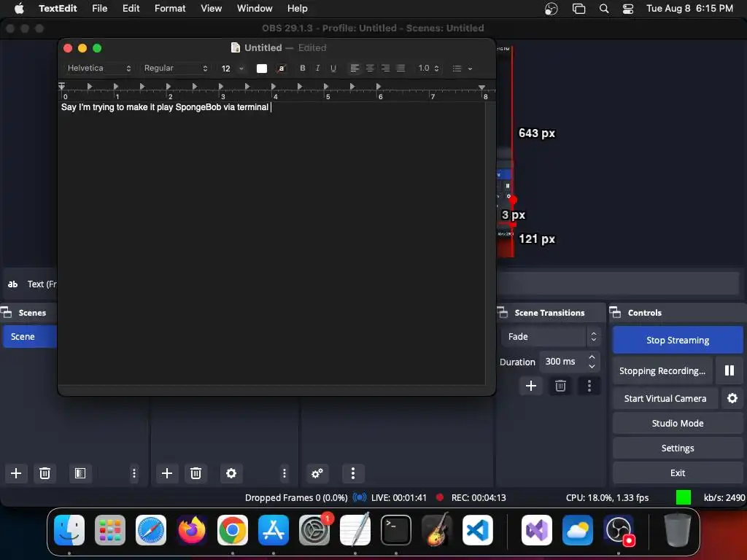Open advanced audio properties gears

click(x=317, y=473)
